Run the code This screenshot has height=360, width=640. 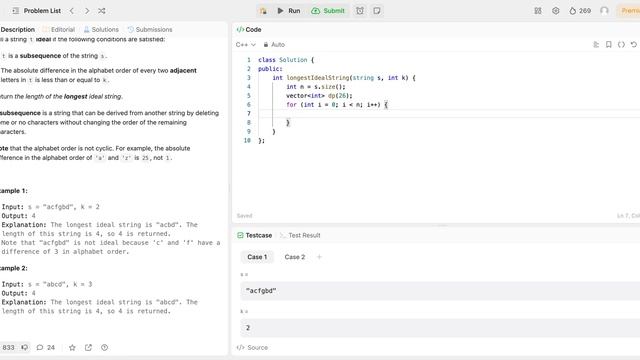point(289,11)
